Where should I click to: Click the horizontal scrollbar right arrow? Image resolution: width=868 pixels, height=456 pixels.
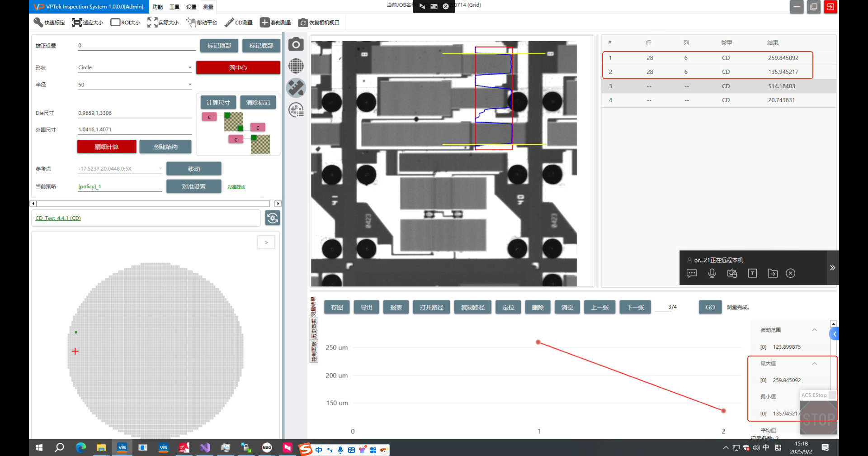pyautogui.click(x=278, y=204)
